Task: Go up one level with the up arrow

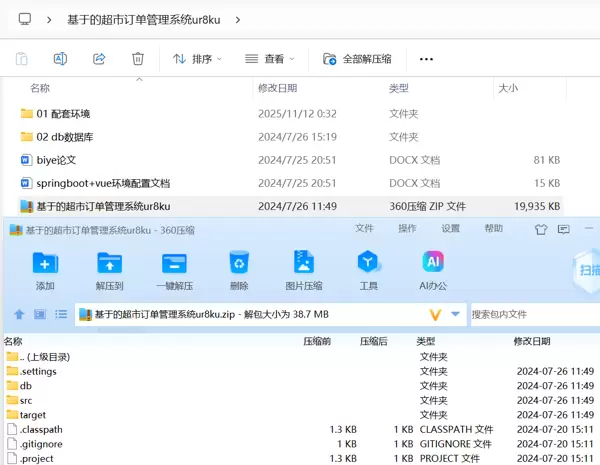Action: [19, 314]
